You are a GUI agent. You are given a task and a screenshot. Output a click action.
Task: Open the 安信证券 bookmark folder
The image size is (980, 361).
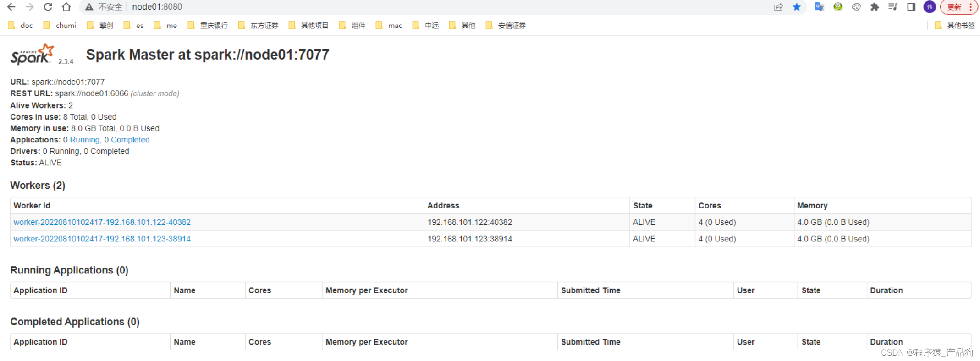(506, 26)
